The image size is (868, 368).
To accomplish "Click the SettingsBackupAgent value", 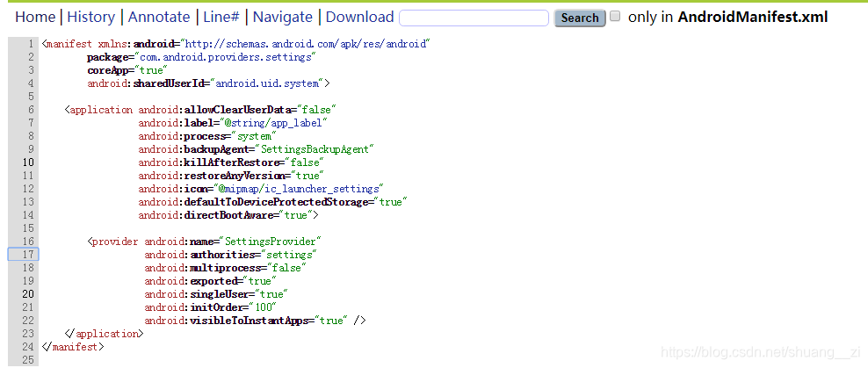I will pyautogui.click(x=315, y=149).
